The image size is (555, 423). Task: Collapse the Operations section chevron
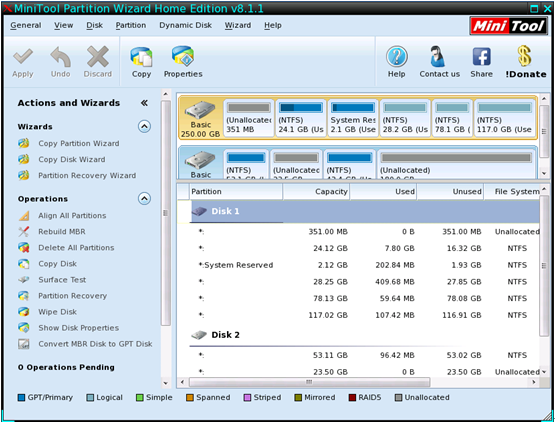tap(144, 198)
